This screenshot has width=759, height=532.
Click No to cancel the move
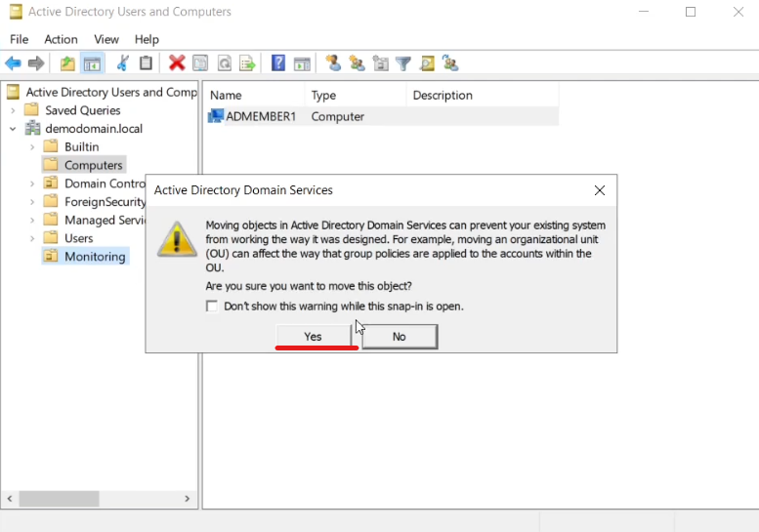coord(399,336)
